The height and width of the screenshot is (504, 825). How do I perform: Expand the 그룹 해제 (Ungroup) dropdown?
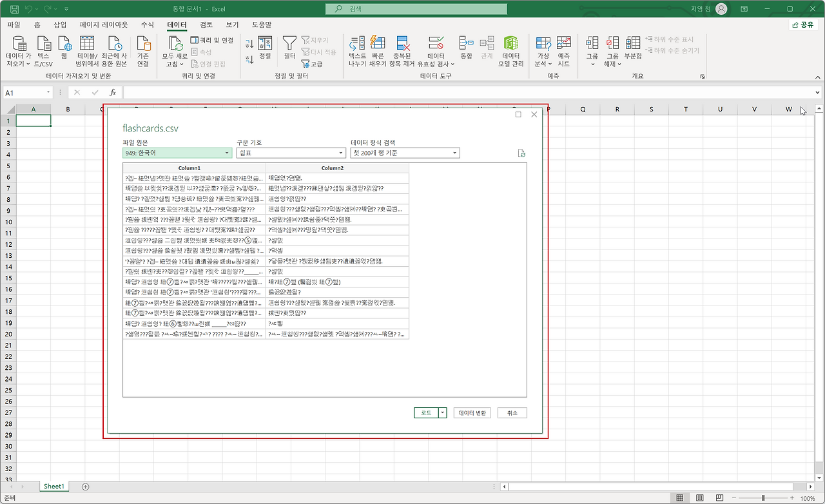[612, 52]
